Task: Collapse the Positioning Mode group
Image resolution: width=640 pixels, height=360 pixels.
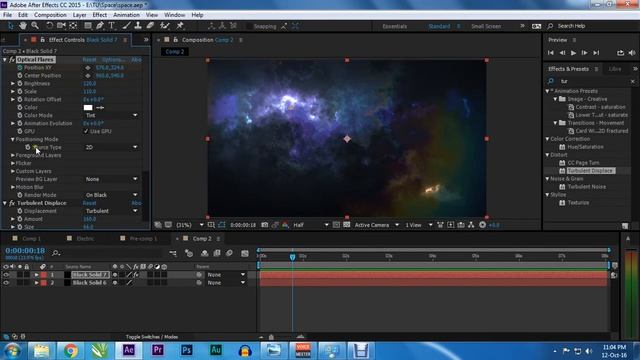Action: click(x=13, y=139)
